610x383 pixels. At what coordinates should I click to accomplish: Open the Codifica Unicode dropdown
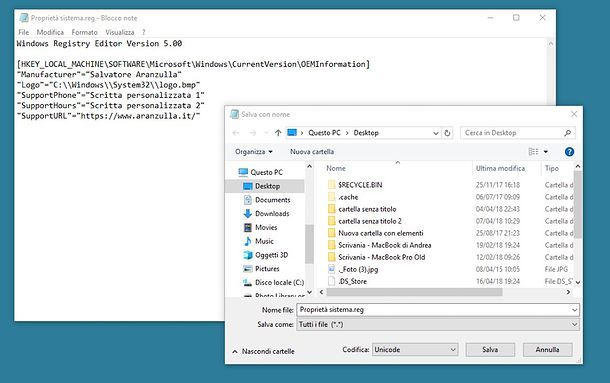(x=415, y=350)
